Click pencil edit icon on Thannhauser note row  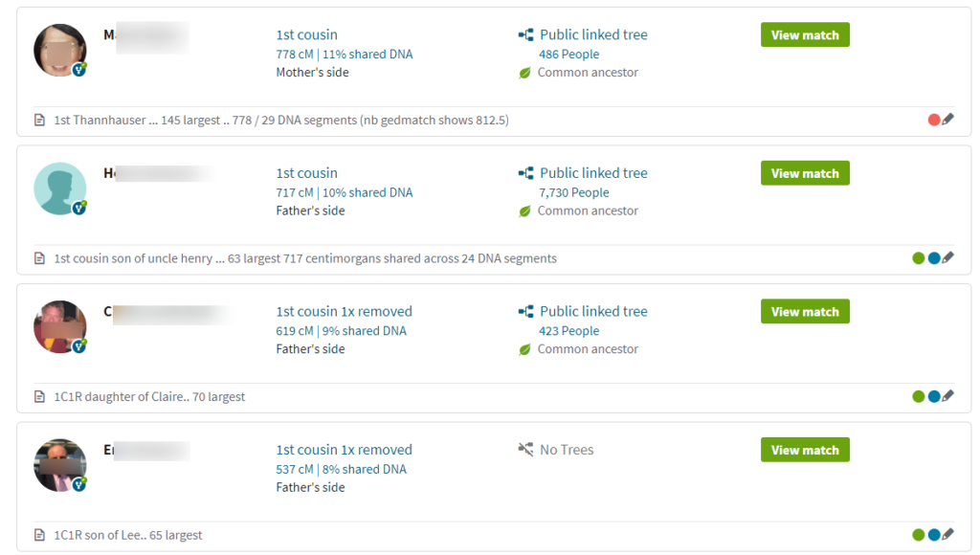click(x=948, y=119)
